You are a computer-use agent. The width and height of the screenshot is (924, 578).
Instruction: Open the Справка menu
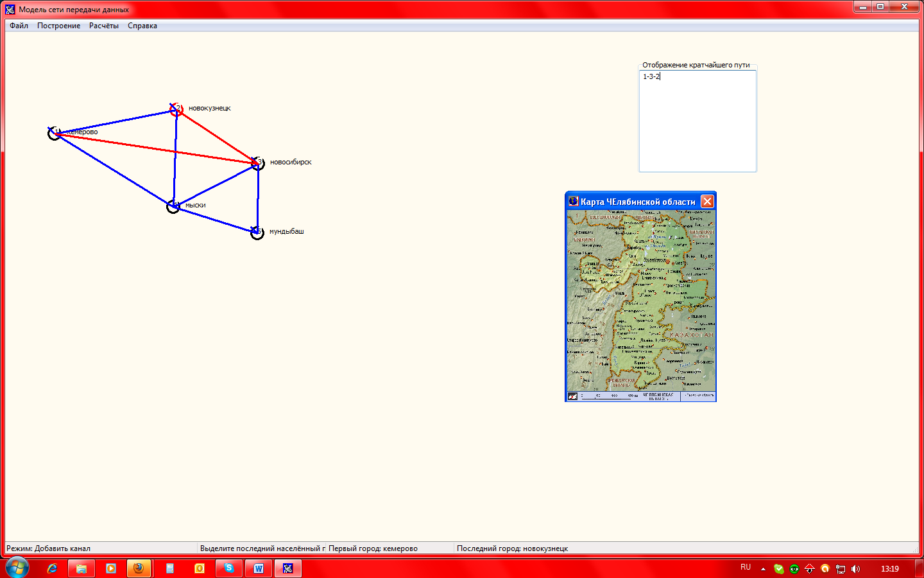pyautogui.click(x=142, y=26)
